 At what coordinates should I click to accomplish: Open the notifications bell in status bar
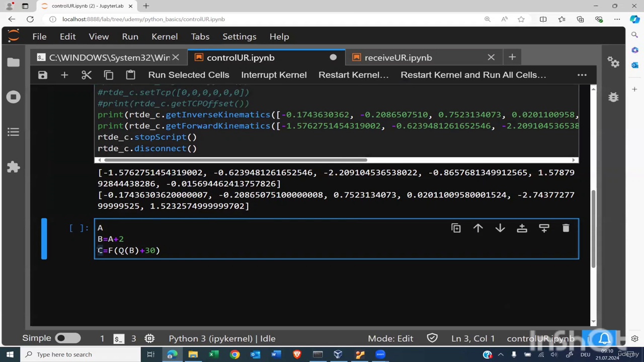pyautogui.click(x=604, y=338)
